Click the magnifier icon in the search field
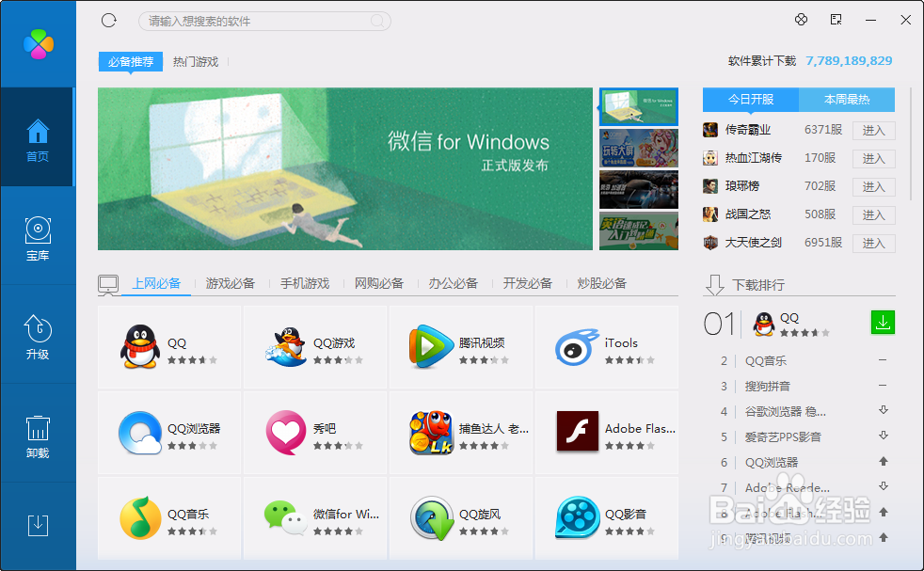This screenshot has width=924, height=571. point(377,22)
